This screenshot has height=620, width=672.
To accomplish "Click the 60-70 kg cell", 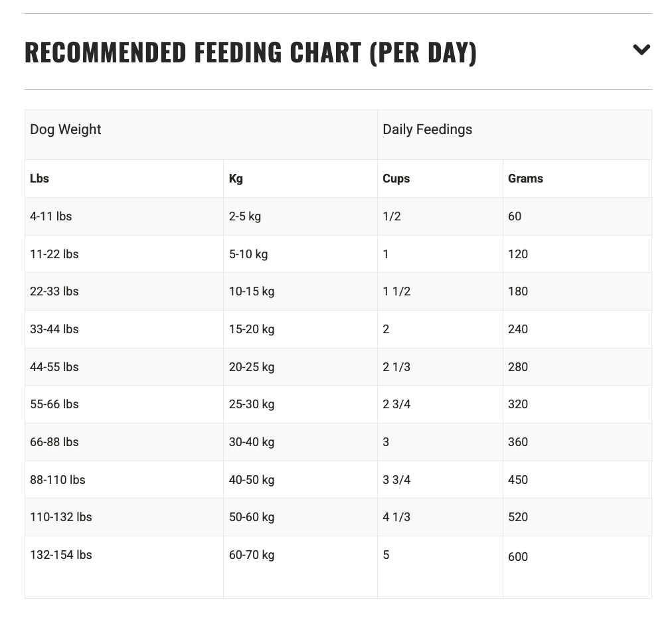I will pyautogui.click(x=252, y=555).
